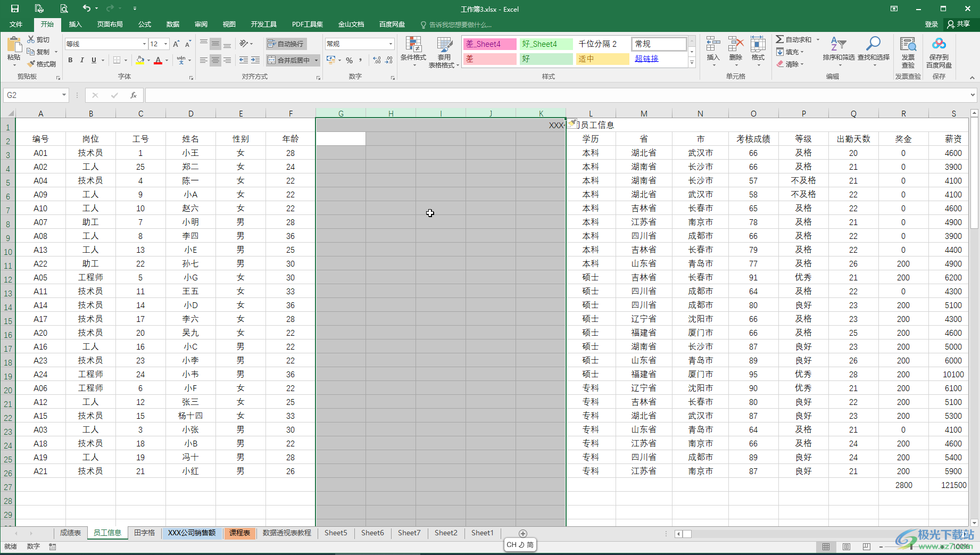Image resolution: width=980 pixels, height=555 pixels.
Task: Switch to the 视图 ribbon tab
Action: [x=229, y=24]
